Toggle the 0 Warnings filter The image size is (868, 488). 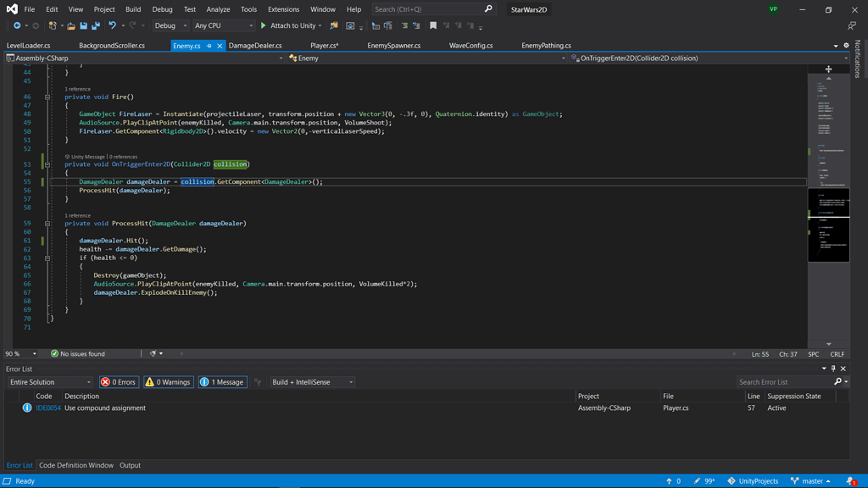169,382
